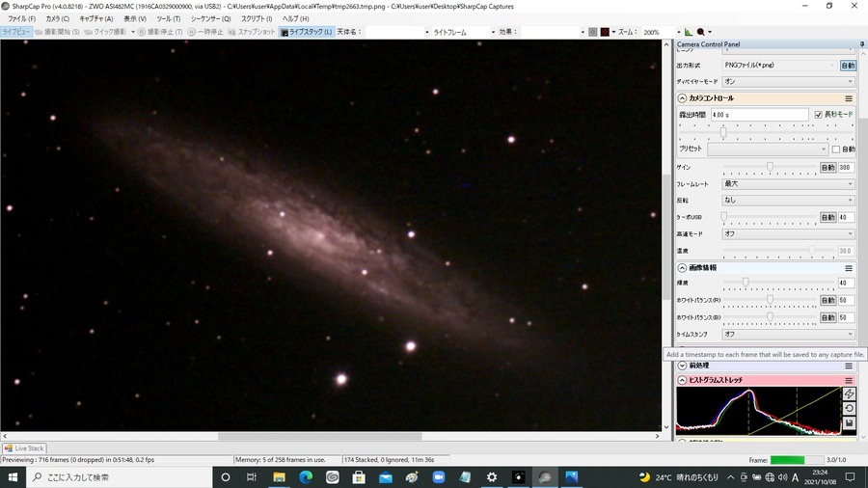Open the Zoom app from the taskbar
The height and width of the screenshot is (488, 868).
tap(439, 477)
